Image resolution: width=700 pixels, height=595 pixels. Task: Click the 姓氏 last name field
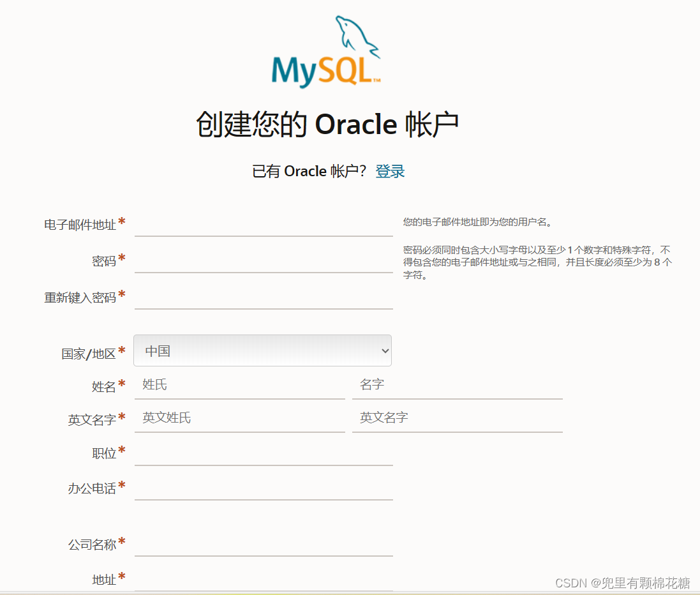tap(239, 385)
